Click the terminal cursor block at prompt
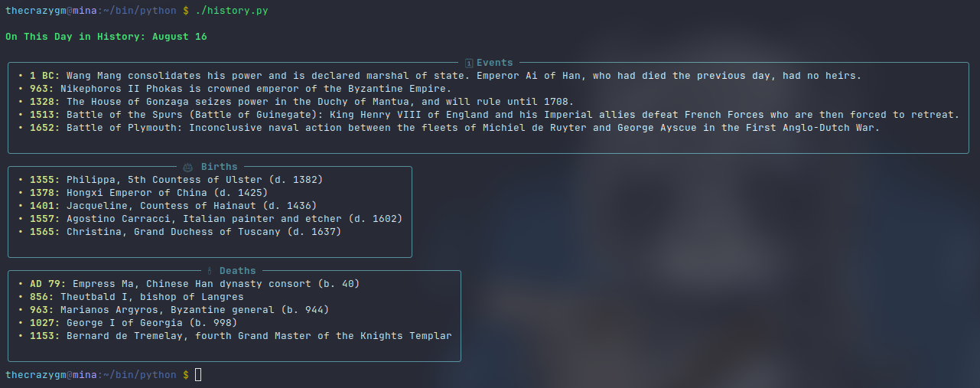This screenshot has width=980, height=388. [198, 375]
